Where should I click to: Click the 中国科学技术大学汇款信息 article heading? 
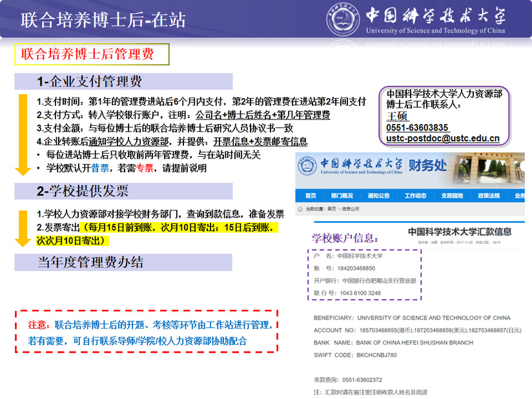coord(459,231)
